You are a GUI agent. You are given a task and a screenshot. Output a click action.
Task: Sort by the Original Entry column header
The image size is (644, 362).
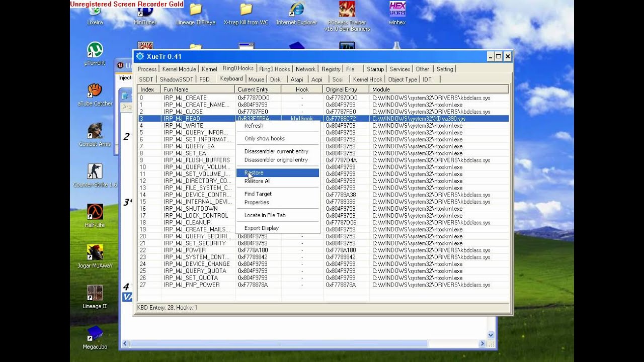(346, 89)
